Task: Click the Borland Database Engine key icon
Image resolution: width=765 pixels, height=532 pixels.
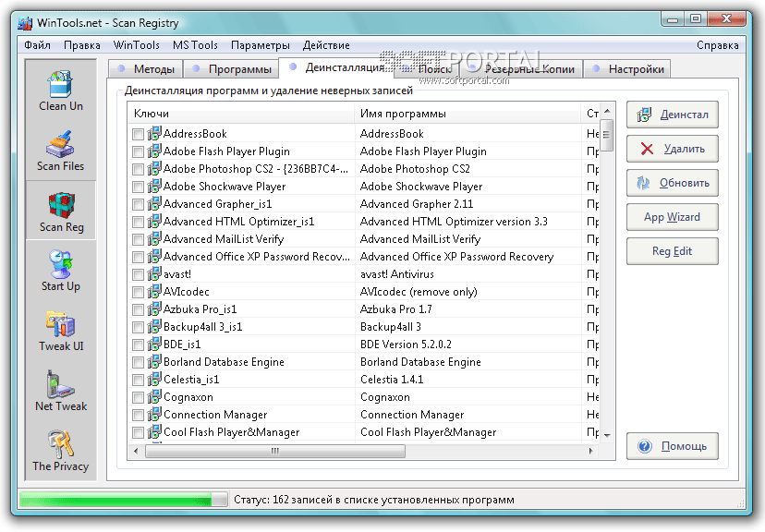Action: pos(154,361)
